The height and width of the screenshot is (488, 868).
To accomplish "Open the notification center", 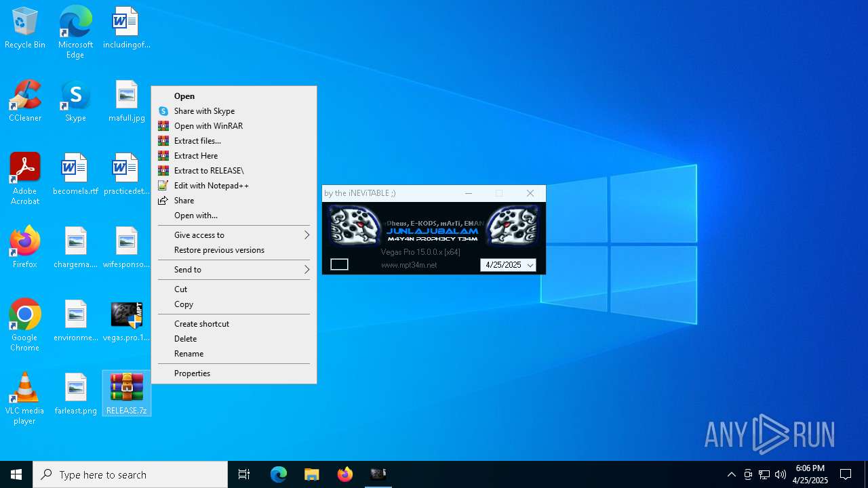I will click(846, 474).
